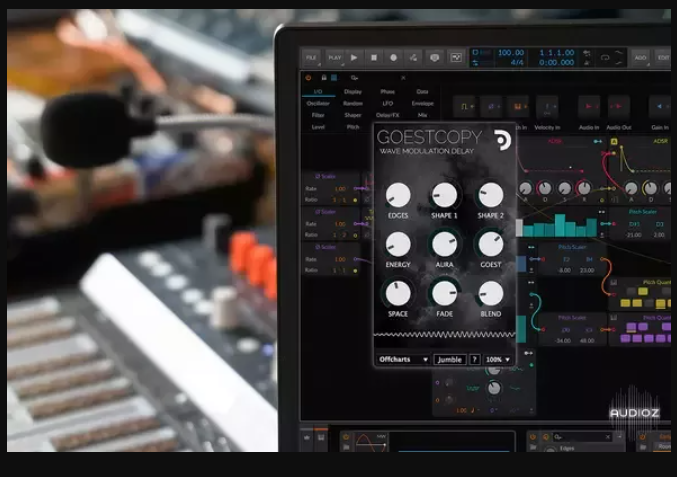
Task: Click the SHAPE 1 knob
Action: (x=444, y=195)
